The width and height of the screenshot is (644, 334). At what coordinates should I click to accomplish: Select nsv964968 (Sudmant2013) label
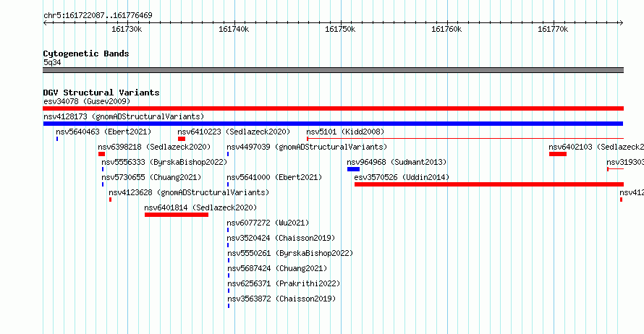pyautogui.click(x=397, y=162)
